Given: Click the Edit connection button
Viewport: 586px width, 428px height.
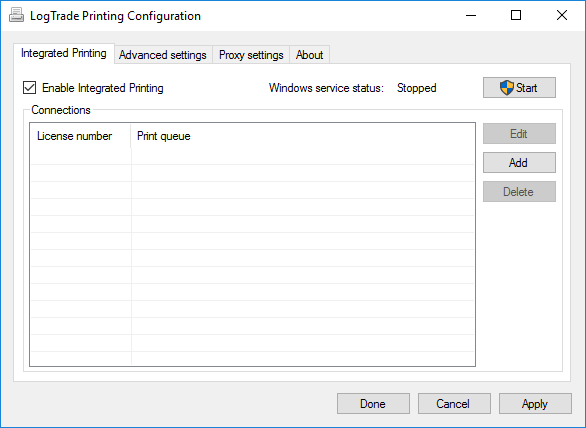Looking at the screenshot, I should click(519, 134).
